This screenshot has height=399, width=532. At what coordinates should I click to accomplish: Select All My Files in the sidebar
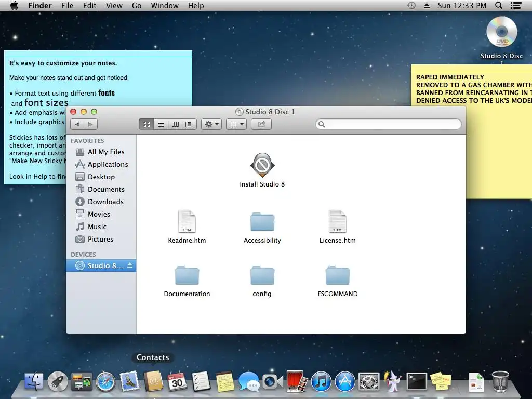click(101, 152)
